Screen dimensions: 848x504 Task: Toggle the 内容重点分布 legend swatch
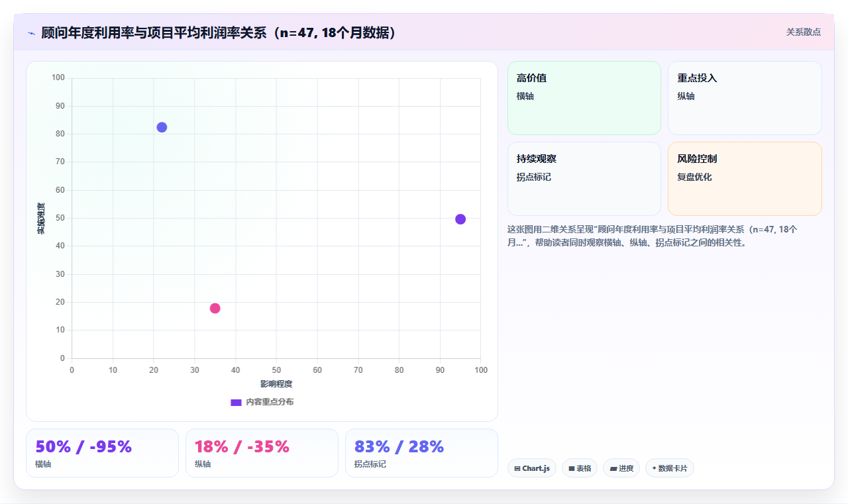point(236,403)
